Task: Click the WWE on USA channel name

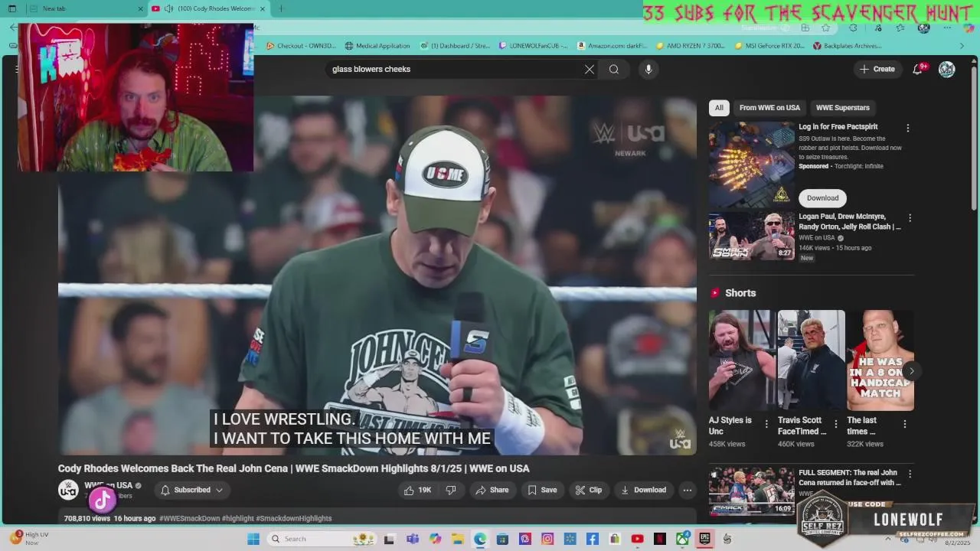Action: click(x=108, y=485)
